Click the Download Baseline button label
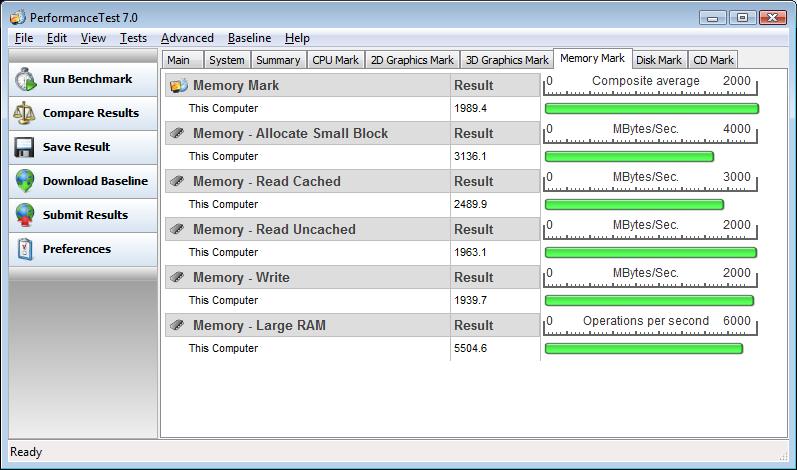 coord(95,181)
